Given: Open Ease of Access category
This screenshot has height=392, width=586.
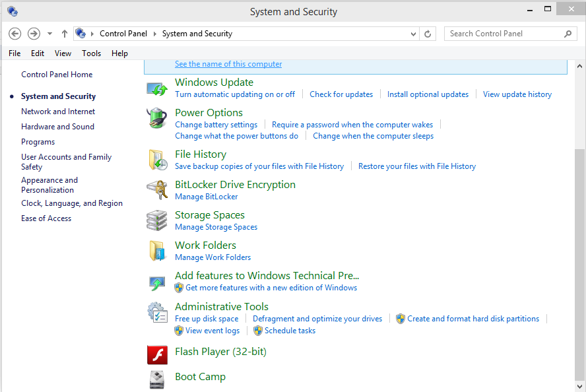Looking at the screenshot, I should pyautogui.click(x=46, y=218).
